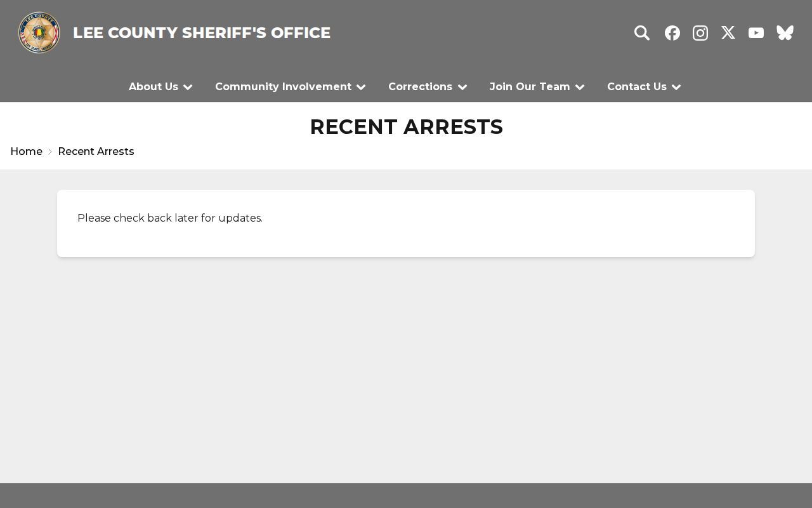Open the search magnifier icon
Viewport: 812px width, 508px height.
[642, 33]
